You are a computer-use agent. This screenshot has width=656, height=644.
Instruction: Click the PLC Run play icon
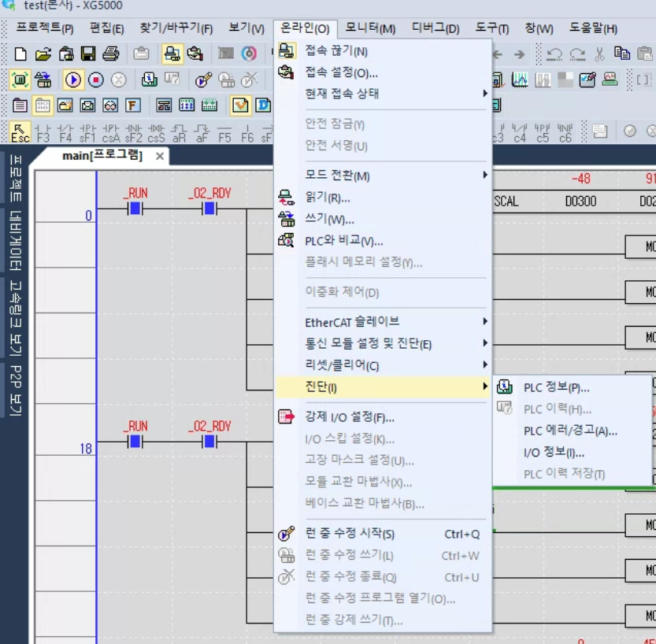tap(72, 80)
